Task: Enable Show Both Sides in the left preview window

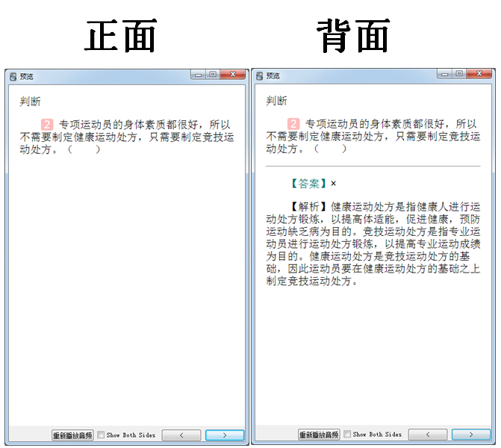Action: [101, 435]
